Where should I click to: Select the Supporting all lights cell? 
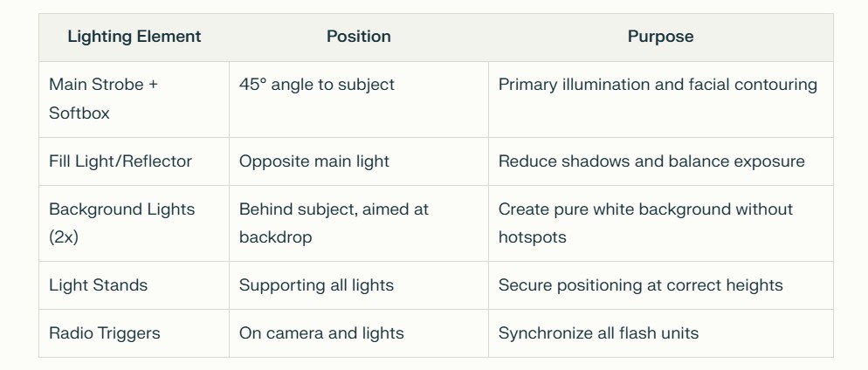pos(359,285)
